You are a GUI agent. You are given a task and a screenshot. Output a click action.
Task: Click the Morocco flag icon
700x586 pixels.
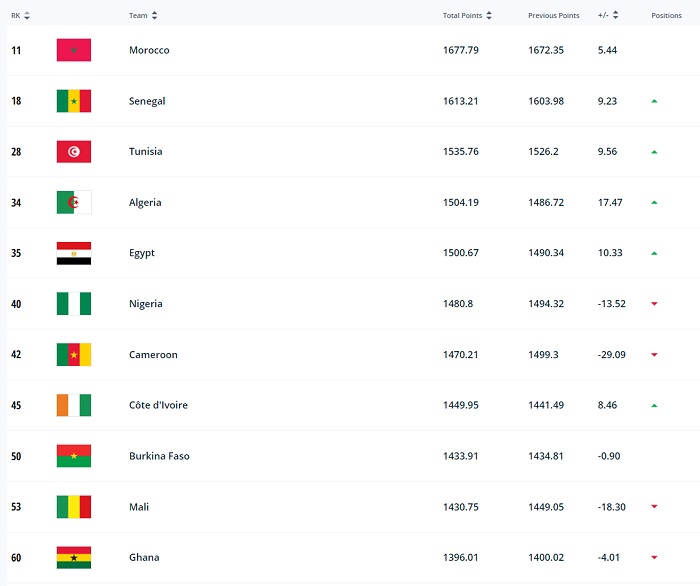click(x=74, y=50)
